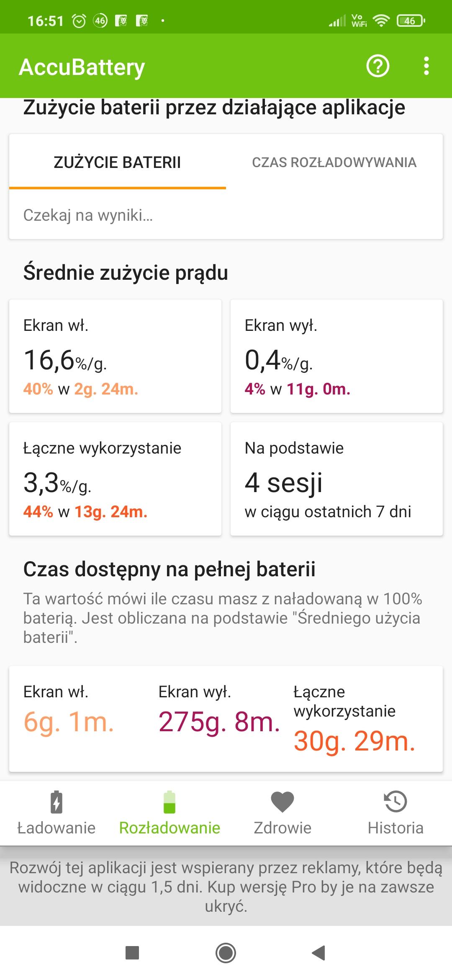Image resolution: width=452 pixels, height=980 pixels.
Task: Open the Ekran wył. 0,4%/g. card
Action: click(336, 356)
